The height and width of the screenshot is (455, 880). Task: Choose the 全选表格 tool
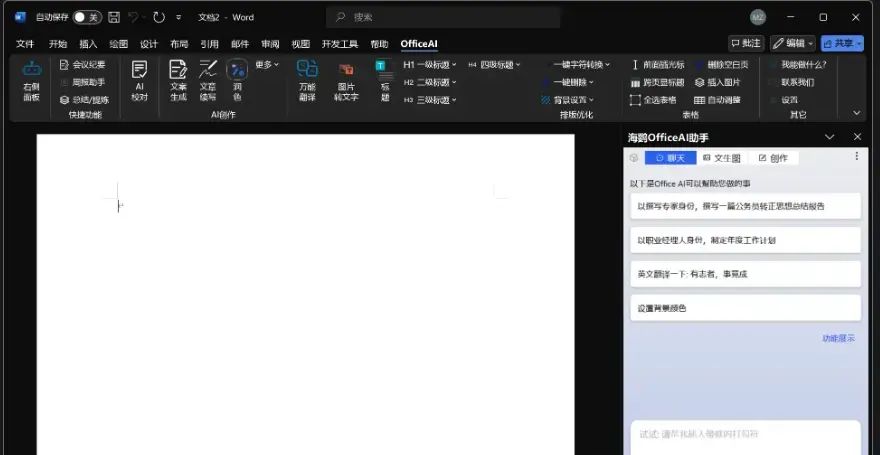pos(653,100)
